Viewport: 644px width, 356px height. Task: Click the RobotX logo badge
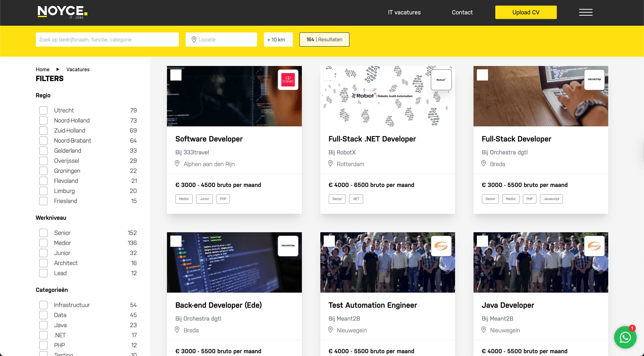pos(441,80)
